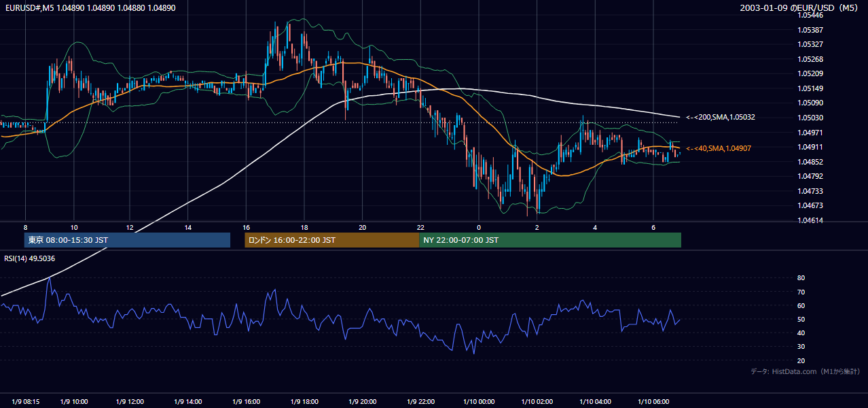Select the 40 SMA 1.04907 label
The height and width of the screenshot is (408, 868).
(718, 148)
